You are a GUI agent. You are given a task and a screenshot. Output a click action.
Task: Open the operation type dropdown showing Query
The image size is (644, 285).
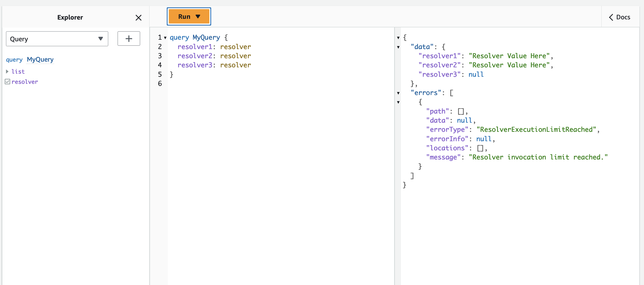point(100,39)
